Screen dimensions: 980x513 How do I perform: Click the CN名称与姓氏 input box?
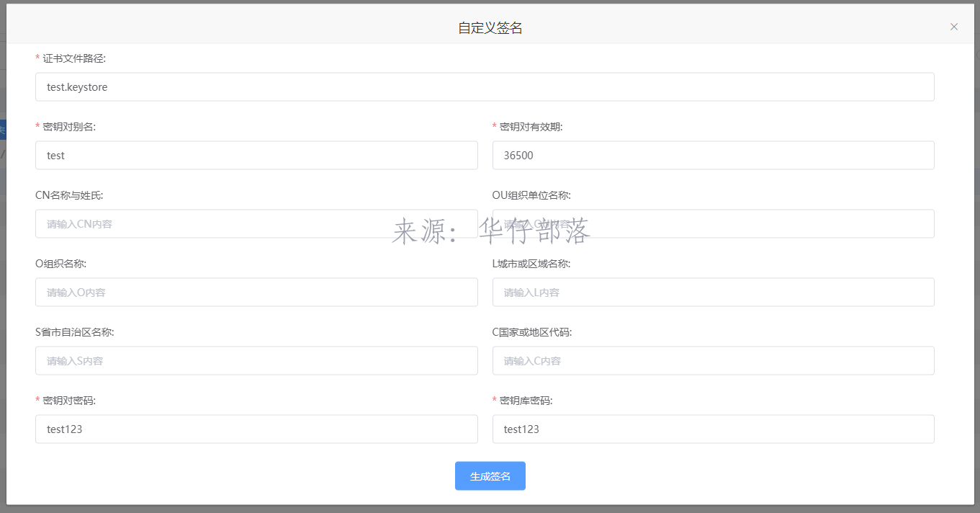pos(256,224)
